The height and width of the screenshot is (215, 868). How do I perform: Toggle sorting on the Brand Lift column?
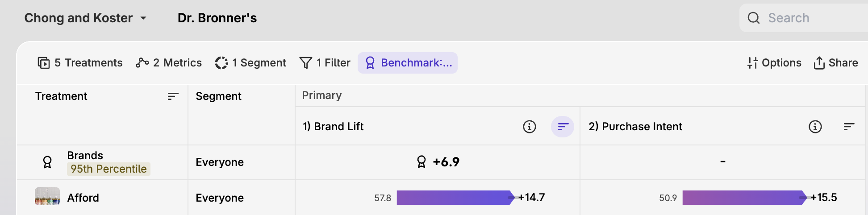(x=563, y=127)
